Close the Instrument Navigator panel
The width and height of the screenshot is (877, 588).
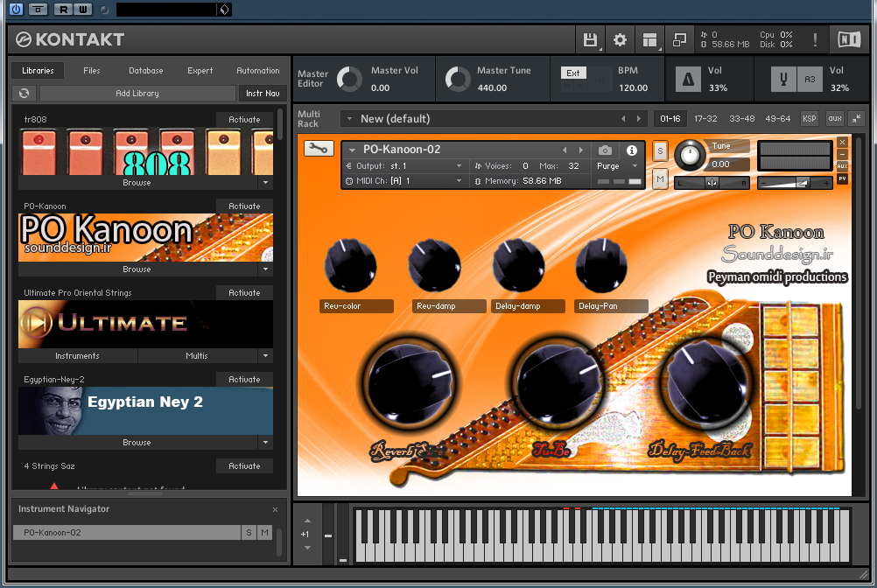275,510
